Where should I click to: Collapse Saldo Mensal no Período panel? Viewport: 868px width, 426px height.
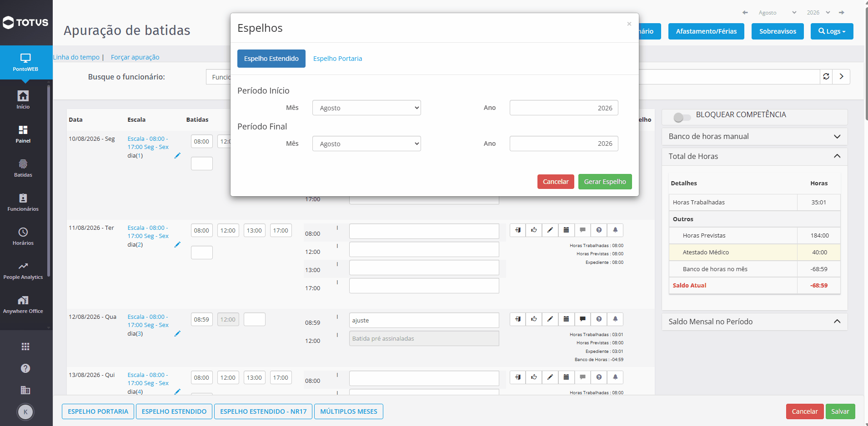click(x=754, y=322)
